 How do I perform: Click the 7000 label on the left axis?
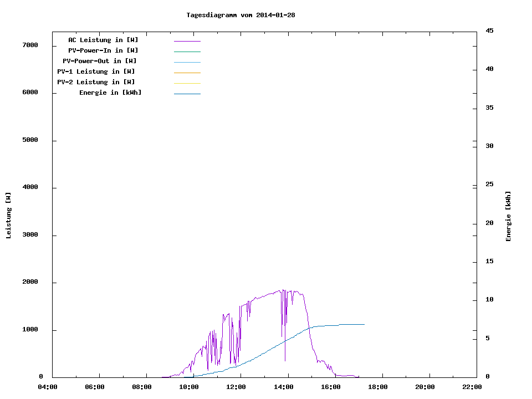pyautogui.click(x=30, y=45)
